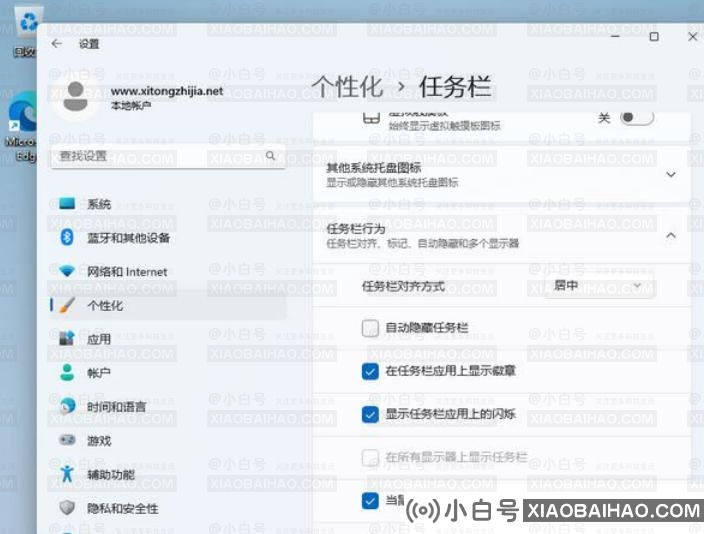Open 游戏 settings
Image resolution: width=704 pixels, height=534 pixels.
pos(168,440)
